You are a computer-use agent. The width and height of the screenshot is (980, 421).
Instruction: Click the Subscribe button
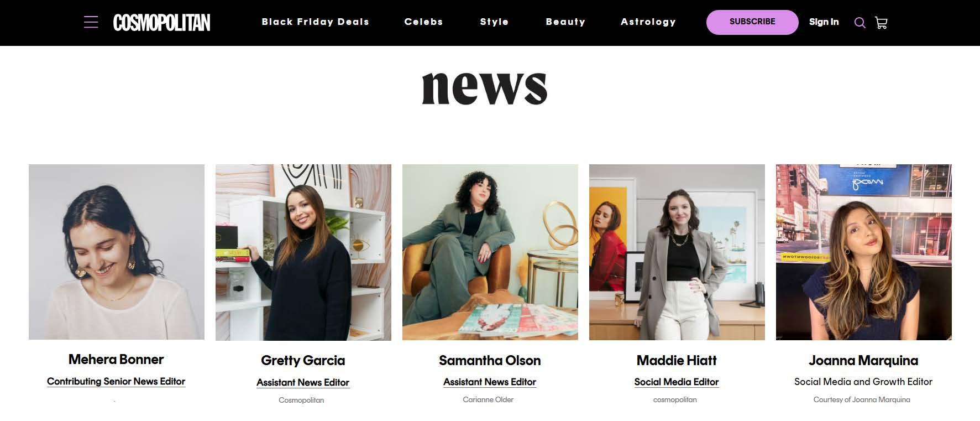click(x=752, y=22)
